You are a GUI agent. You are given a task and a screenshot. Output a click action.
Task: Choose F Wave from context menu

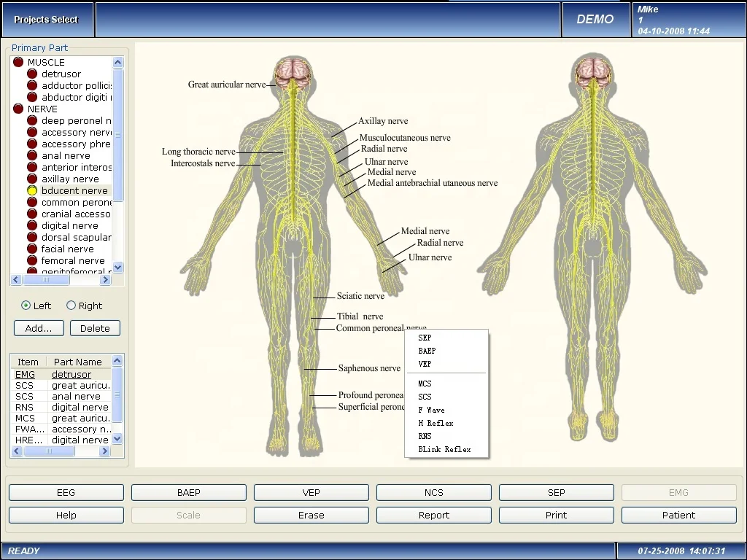point(431,411)
